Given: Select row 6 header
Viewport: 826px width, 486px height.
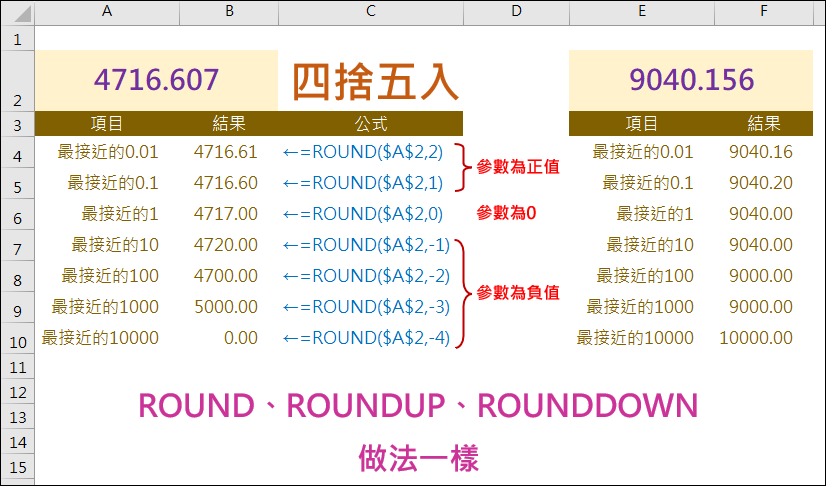Looking at the screenshot, I should click(18, 215).
